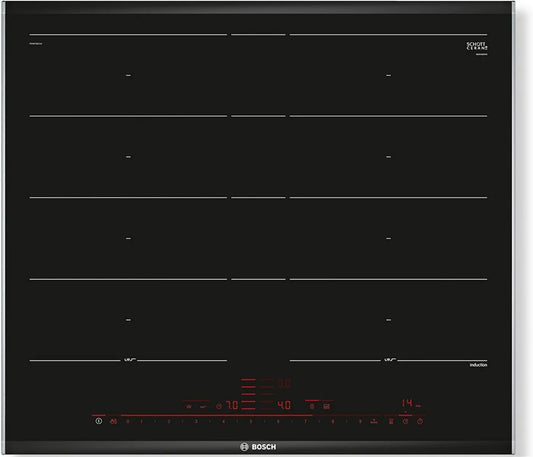Image resolution: width=533 pixels, height=457 pixels.
Task: Tap the main power on/off symbol
Action: pyautogui.click(x=99, y=421)
